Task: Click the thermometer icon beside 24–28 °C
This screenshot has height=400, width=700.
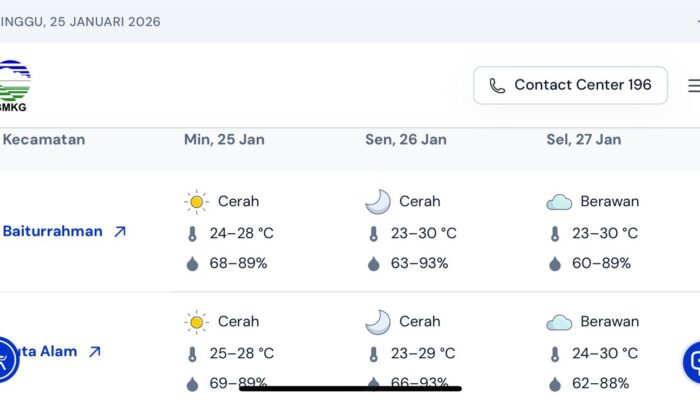Action: [193, 234]
